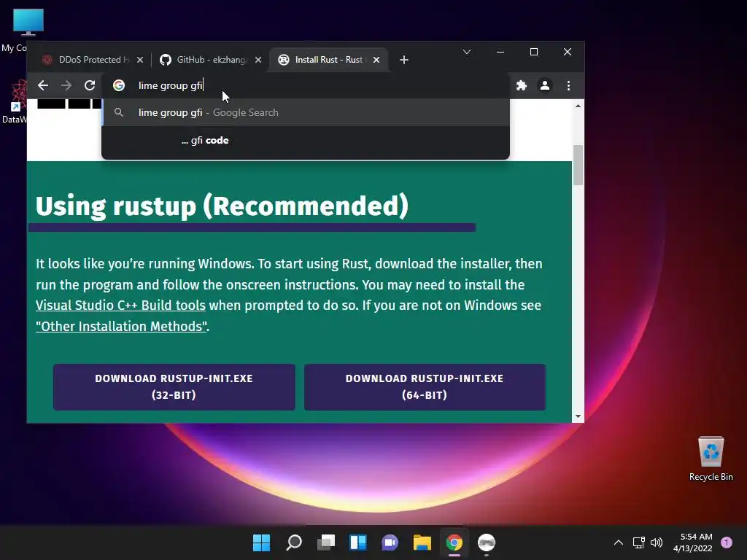Open taskbar Search magnifier
The image size is (747, 560).
tap(293, 542)
